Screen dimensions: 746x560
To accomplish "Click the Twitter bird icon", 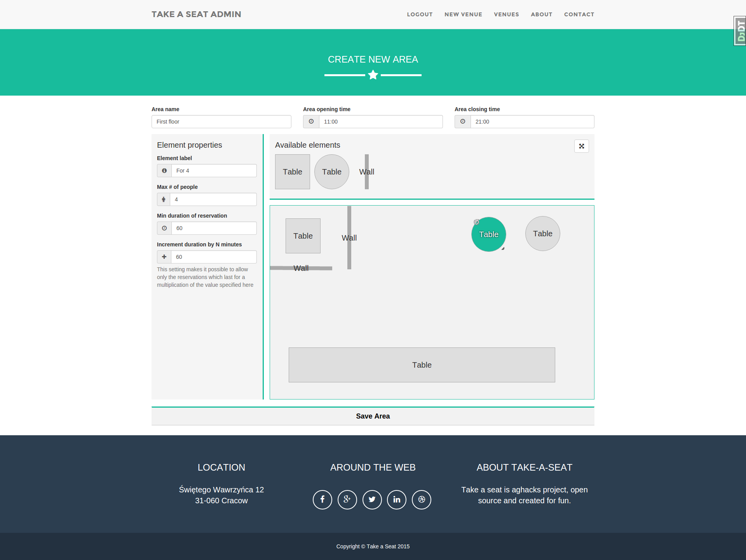I will pyautogui.click(x=372, y=499).
